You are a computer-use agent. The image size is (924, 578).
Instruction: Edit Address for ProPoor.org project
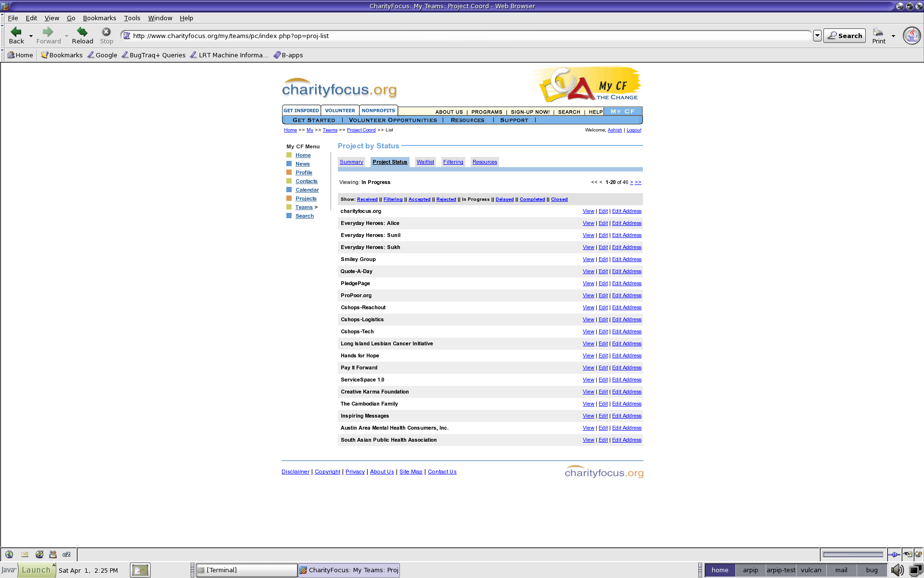627,295
